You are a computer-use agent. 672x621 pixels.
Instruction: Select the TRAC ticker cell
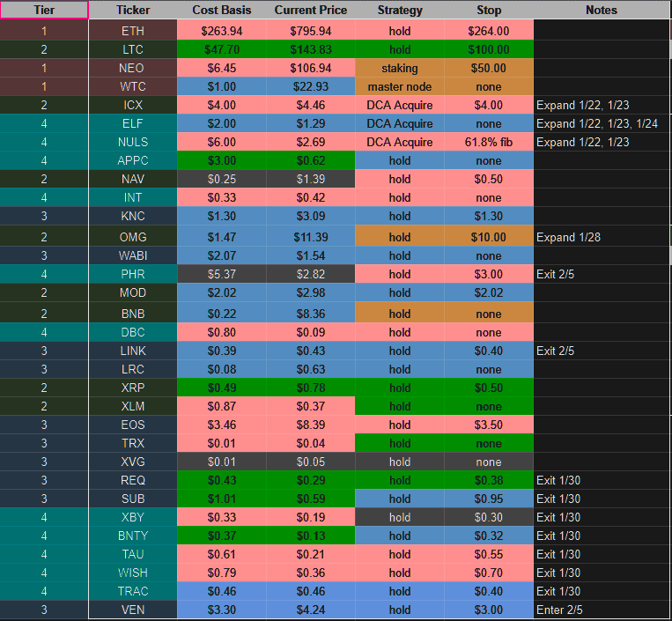[133, 591]
